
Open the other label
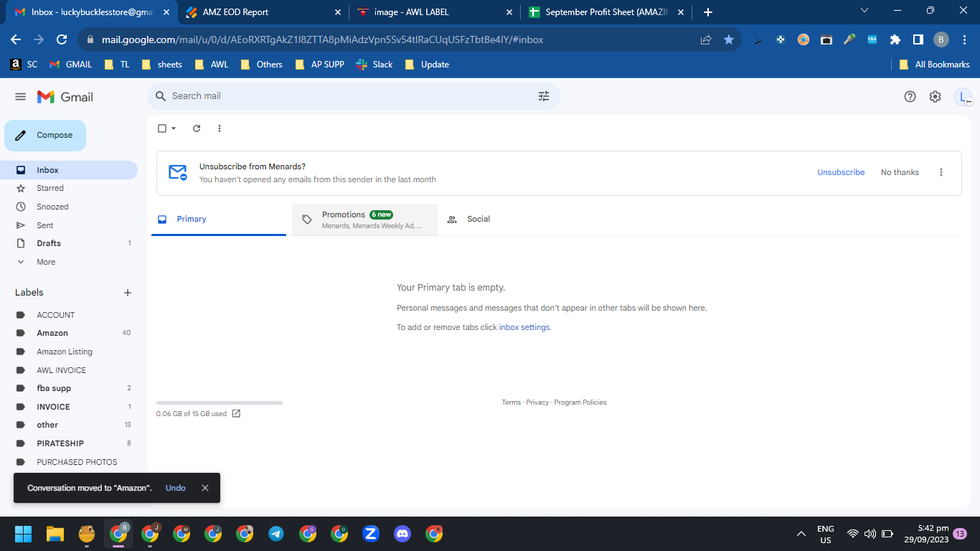[69, 425]
